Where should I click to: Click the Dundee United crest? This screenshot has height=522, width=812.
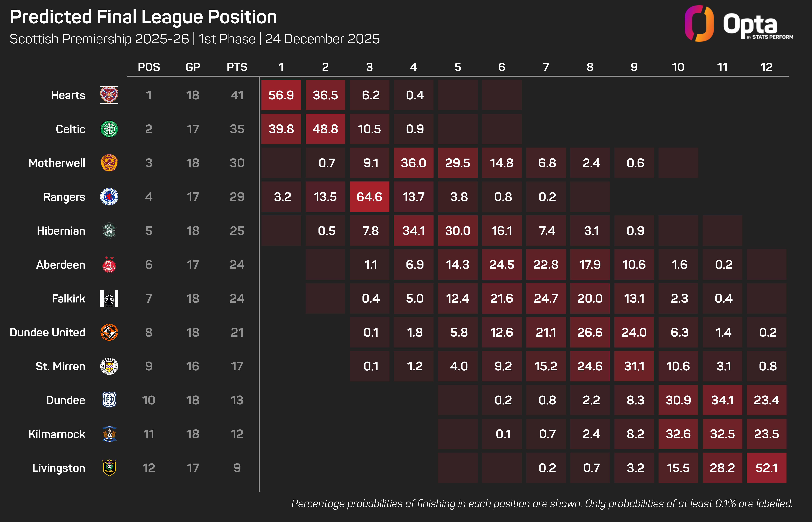(109, 332)
